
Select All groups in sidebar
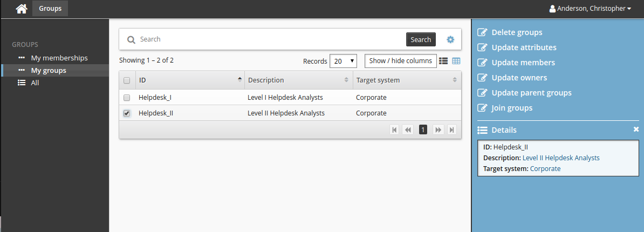coord(35,83)
